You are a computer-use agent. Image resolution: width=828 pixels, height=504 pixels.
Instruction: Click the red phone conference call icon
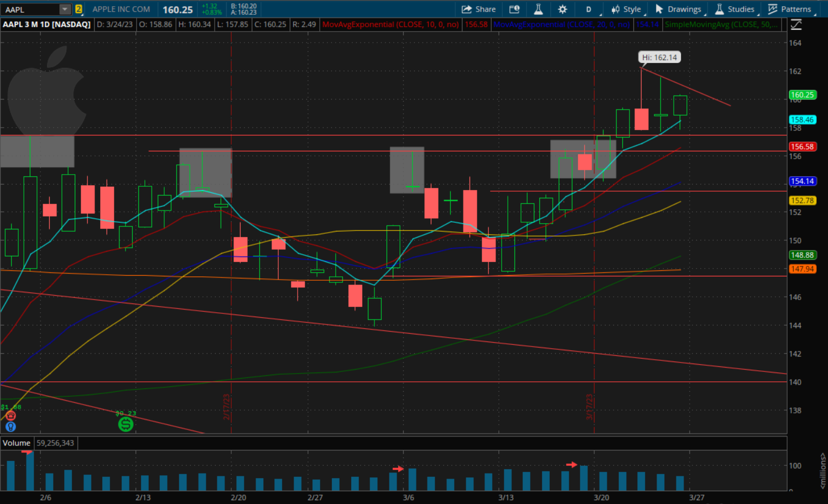pyautogui.click(x=11, y=416)
